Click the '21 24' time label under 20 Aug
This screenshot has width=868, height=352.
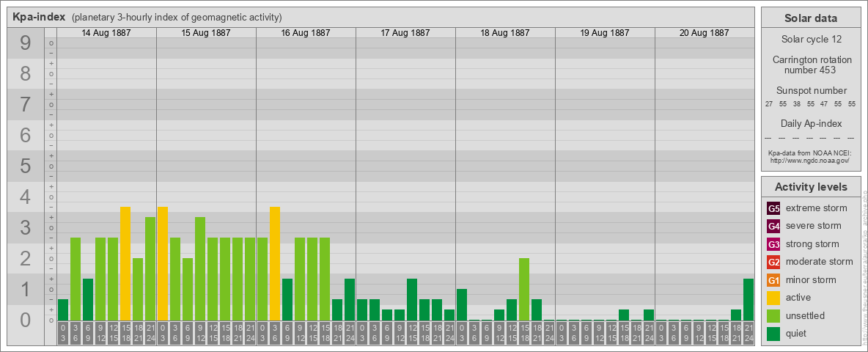click(749, 333)
